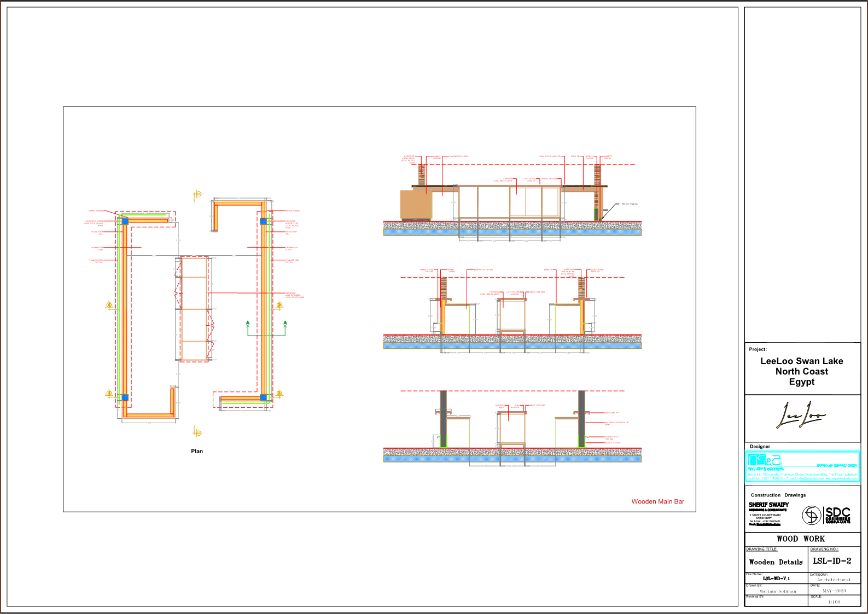The image size is (868, 614).
Task: Click the drawing number LSL-ID-2
Action: coord(832,561)
